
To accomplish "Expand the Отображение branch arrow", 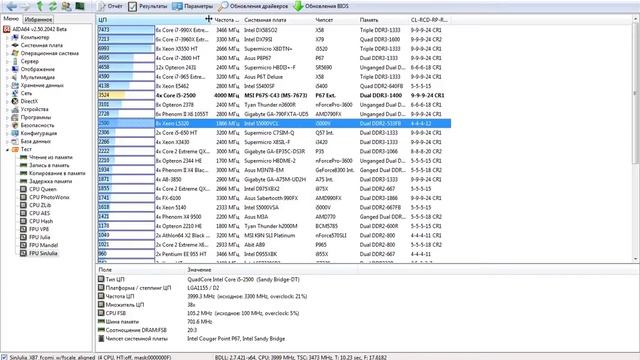I will 7,69.
